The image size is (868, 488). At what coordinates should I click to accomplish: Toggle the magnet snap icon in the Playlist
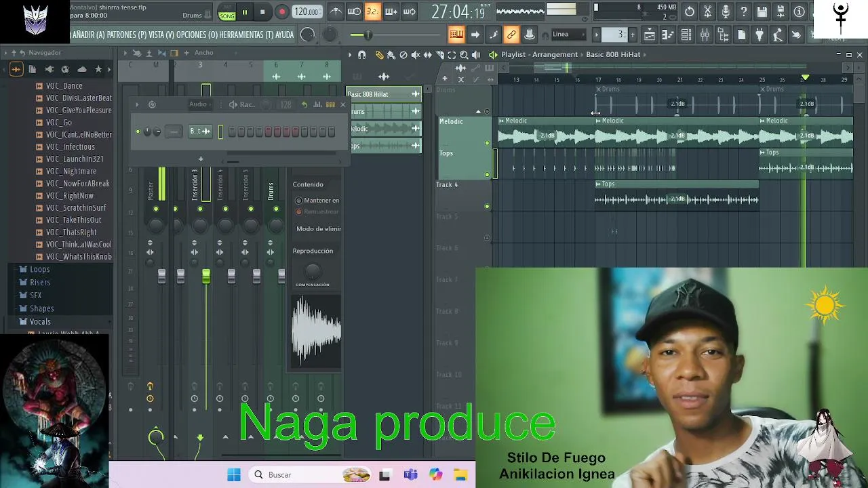[361, 55]
